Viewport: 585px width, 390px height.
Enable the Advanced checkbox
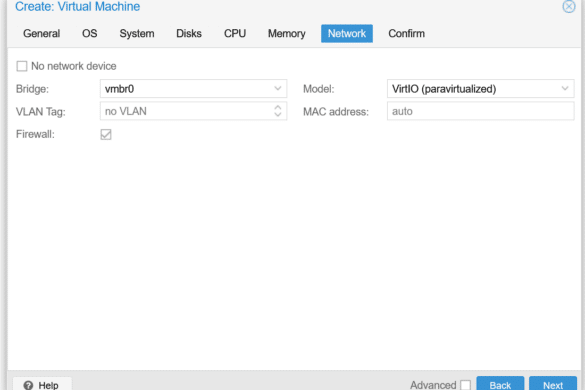[x=465, y=385]
